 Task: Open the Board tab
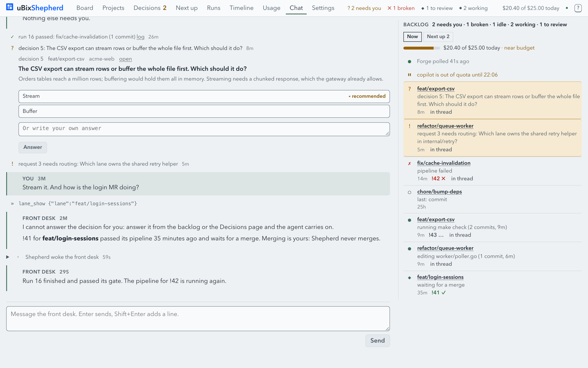pyautogui.click(x=85, y=8)
